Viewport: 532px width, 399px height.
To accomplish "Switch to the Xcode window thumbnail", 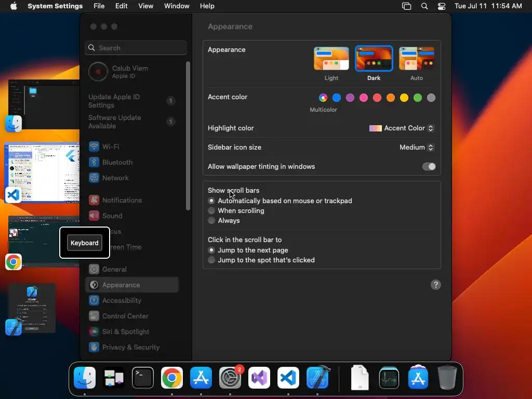I will (x=32, y=308).
